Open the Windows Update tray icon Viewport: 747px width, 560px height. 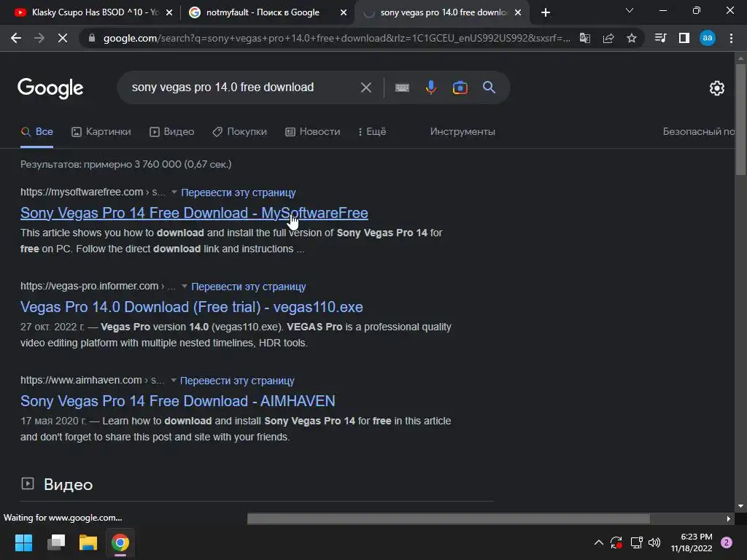pos(616,542)
